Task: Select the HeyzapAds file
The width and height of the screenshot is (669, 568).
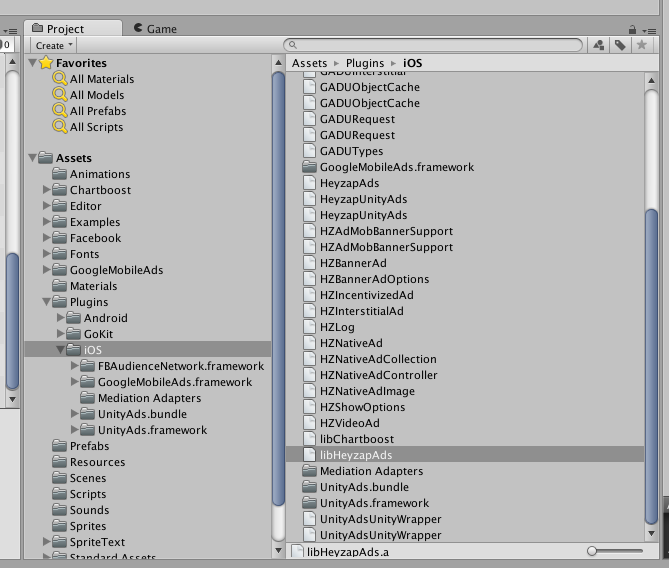Action: click(349, 183)
